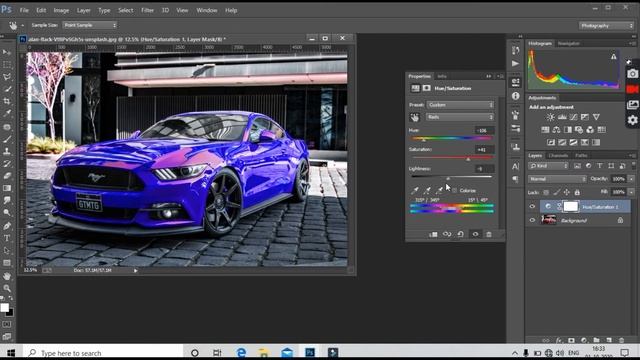Open the Preset dropdown set to Custom
The width and height of the screenshot is (640, 360).
click(460, 105)
